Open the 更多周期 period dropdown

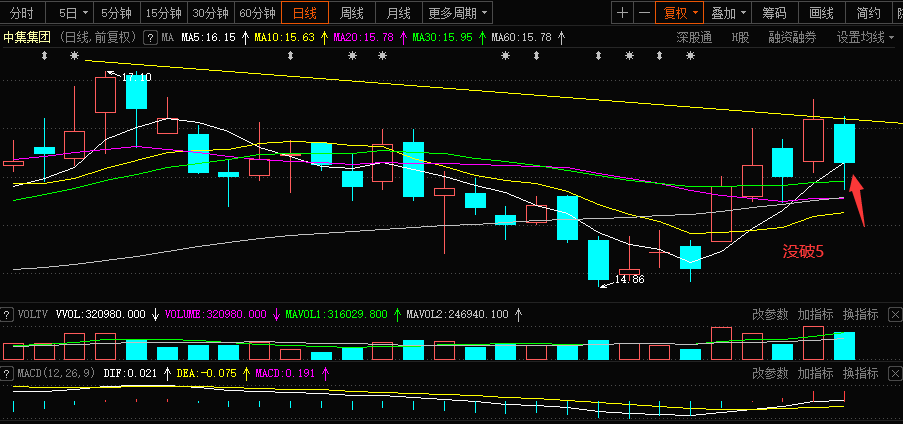point(458,13)
